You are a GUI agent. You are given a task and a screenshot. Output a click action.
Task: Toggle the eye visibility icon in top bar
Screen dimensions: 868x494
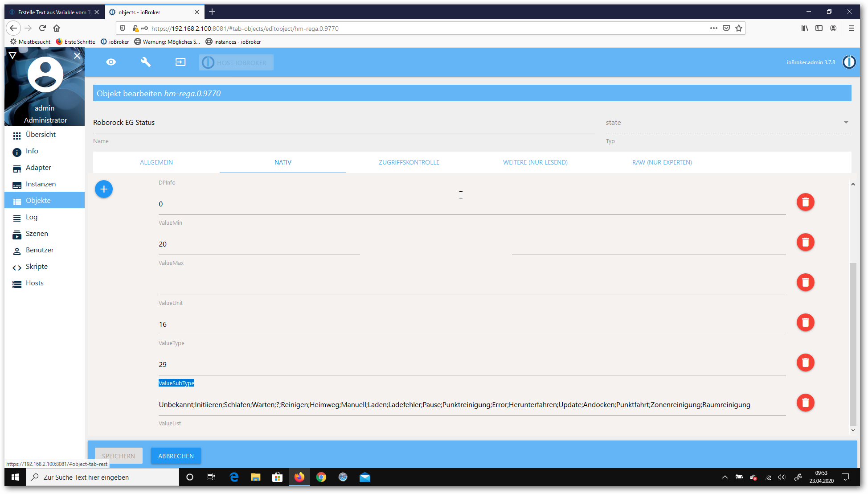tap(111, 62)
